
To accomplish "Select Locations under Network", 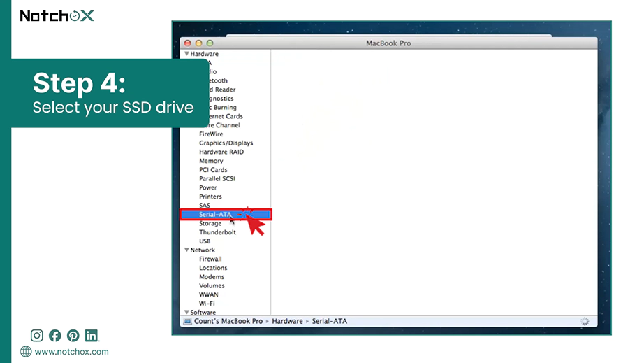I will 213,268.
